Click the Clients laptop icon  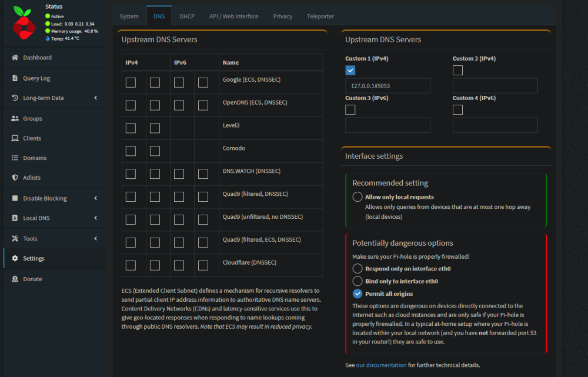coord(15,138)
